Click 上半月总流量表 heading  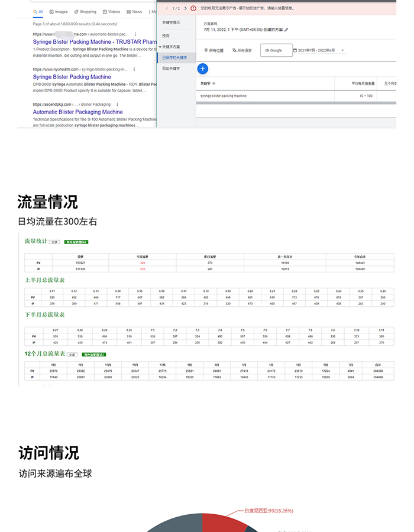pyautogui.click(x=44, y=280)
